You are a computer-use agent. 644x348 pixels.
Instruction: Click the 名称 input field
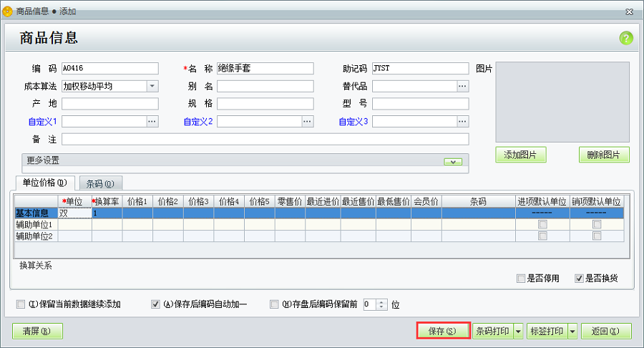(265, 68)
